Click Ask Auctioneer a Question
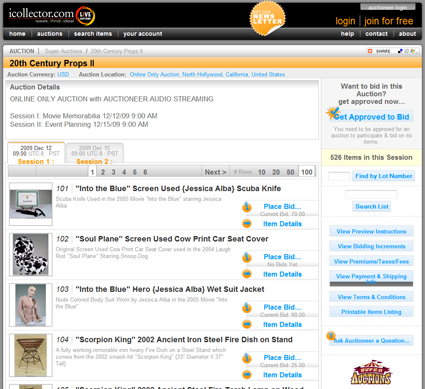This screenshot has height=389, width=425. (x=371, y=341)
